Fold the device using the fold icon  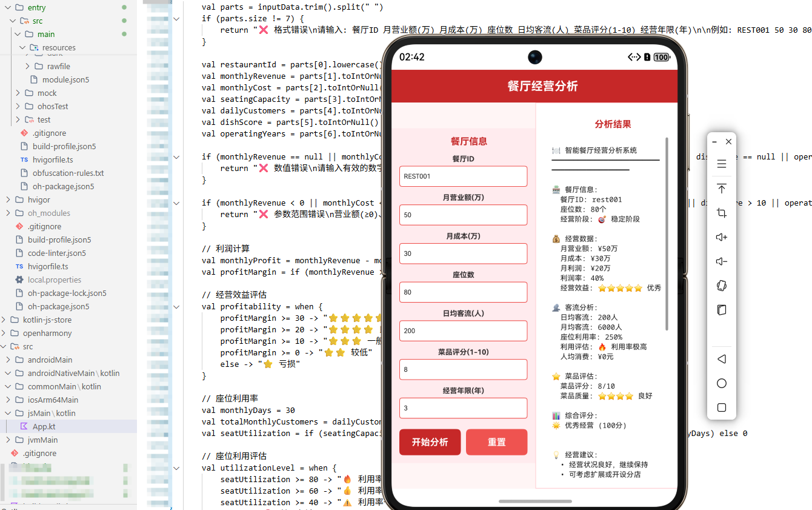[x=721, y=309]
